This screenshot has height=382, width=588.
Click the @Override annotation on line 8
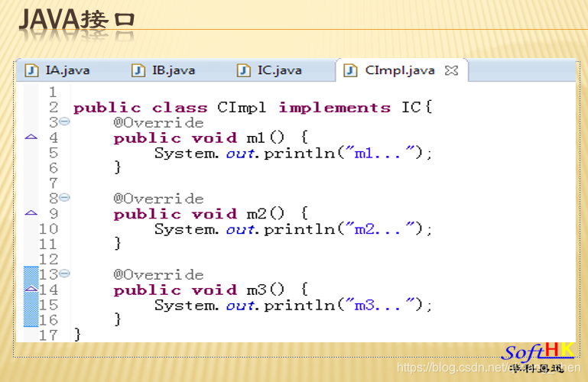tap(158, 199)
